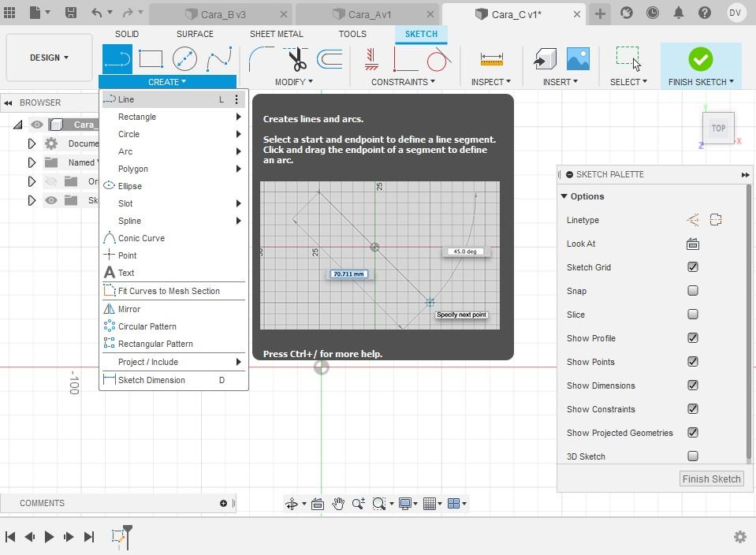The height and width of the screenshot is (555, 756).
Task: Click the Centerline linetype icon in palette
Action: click(x=716, y=220)
